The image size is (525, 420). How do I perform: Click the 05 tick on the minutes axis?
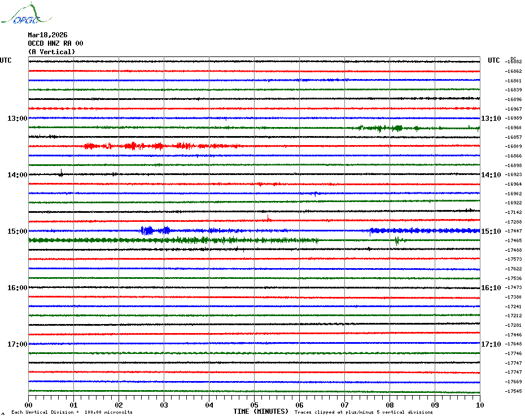pyautogui.click(x=254, y=405)
